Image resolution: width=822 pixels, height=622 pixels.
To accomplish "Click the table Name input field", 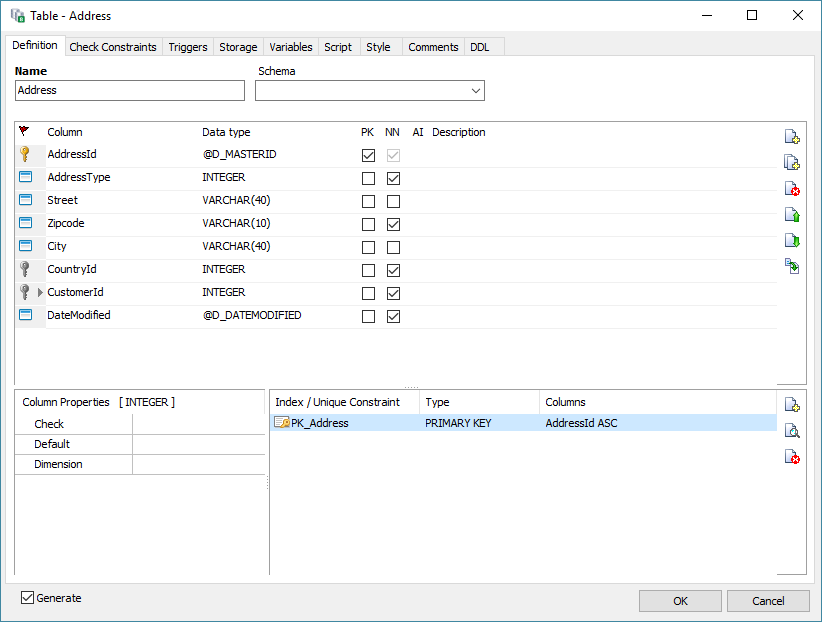I will coord(130,90).
